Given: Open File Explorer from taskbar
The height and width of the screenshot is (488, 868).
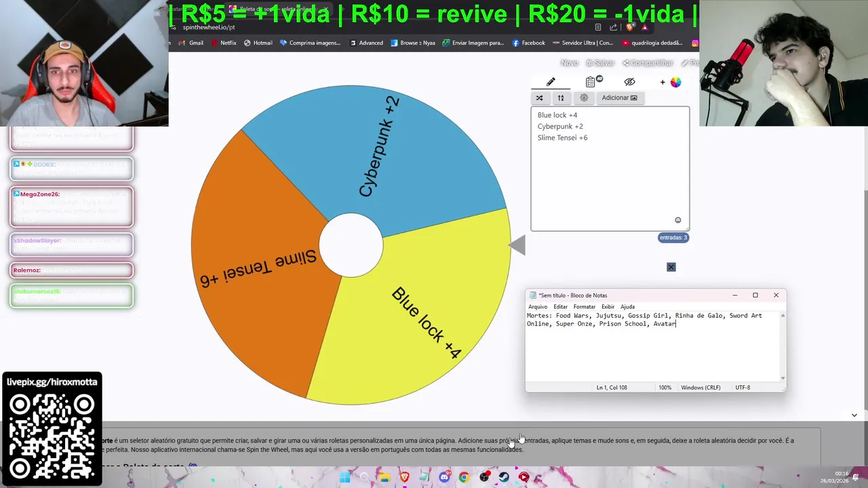Looking at the screenshot, I should point(384,477).
